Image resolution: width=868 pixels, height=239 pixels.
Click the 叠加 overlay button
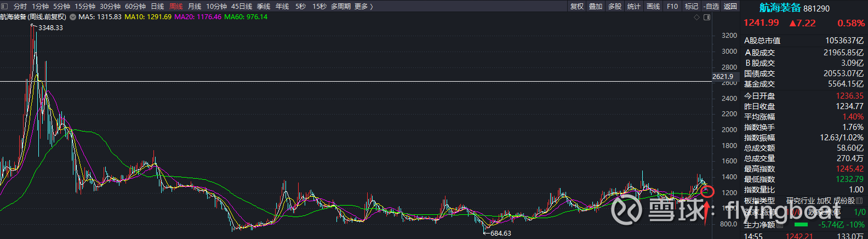click(596, 7)
